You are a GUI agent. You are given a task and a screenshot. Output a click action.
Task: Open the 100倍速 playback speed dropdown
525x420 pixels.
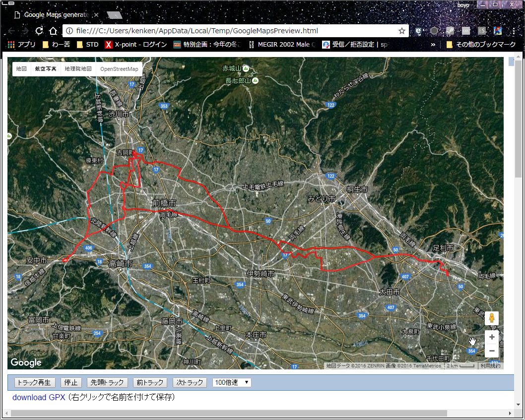232,382
